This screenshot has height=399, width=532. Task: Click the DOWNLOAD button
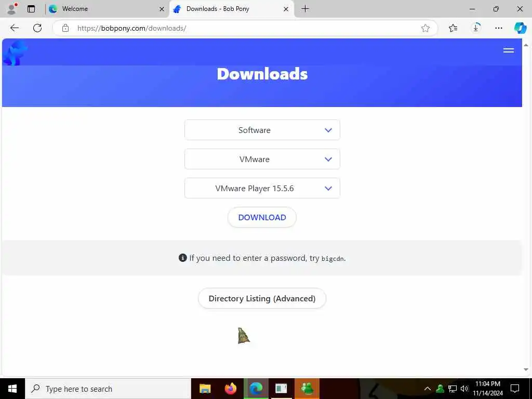click(262, 218)
